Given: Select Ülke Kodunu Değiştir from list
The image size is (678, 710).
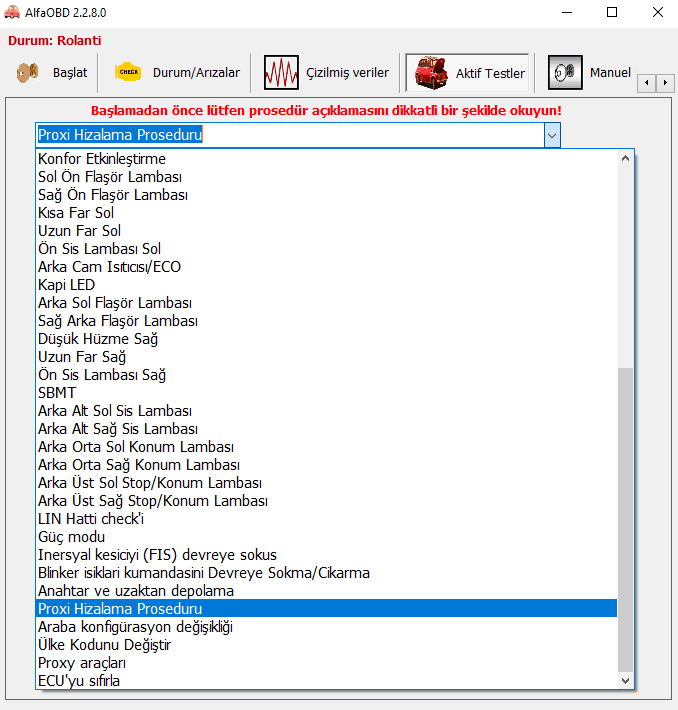Looking at the screenshot, I should point(104,645).
